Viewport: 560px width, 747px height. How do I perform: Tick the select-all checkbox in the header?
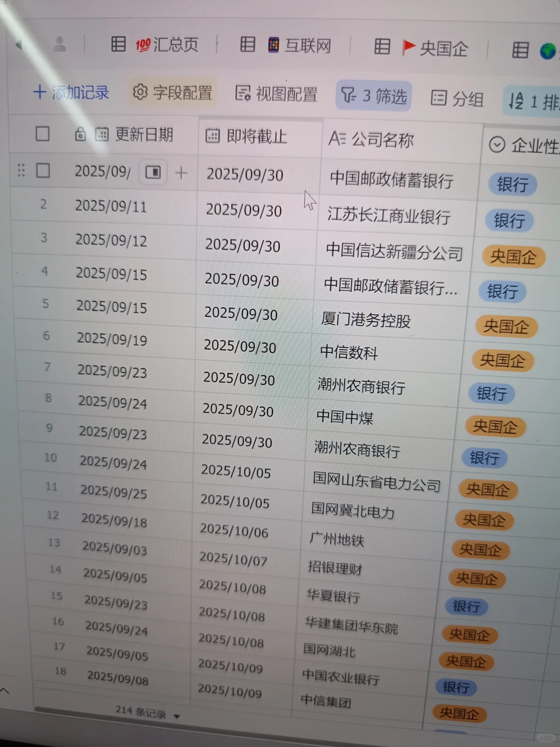click(x=43, y=134)
